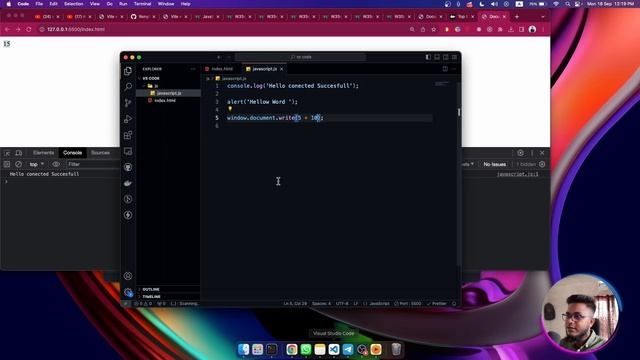The width and height of the screenshot is (640, 360).
Task: Reload the page in Chrome toolbar
Action: tap(29, 29)
